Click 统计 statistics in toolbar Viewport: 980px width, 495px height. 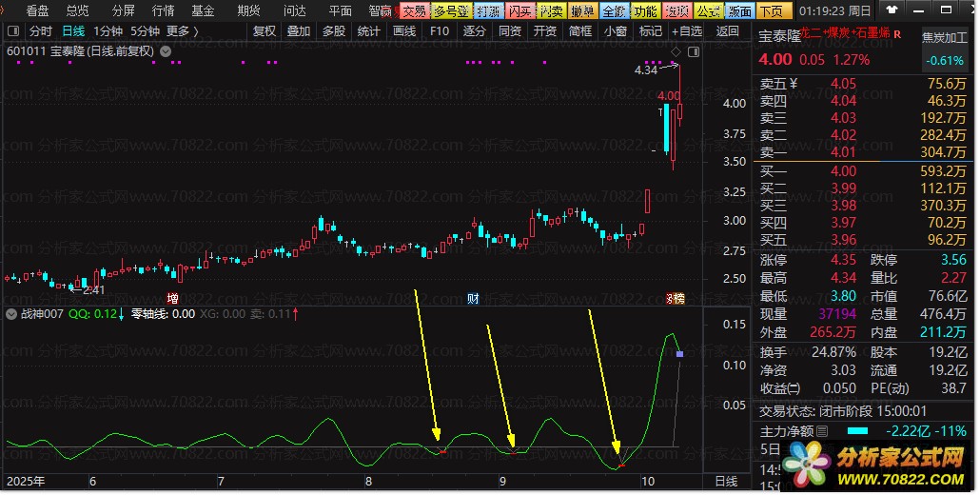pos(369,30)
